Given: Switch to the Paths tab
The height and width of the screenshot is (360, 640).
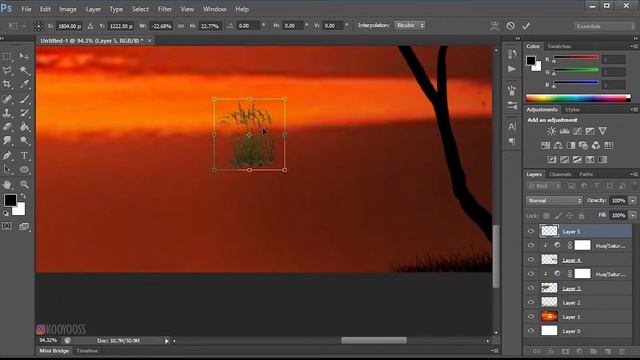Looking at the screenshot, I should 586,174.
